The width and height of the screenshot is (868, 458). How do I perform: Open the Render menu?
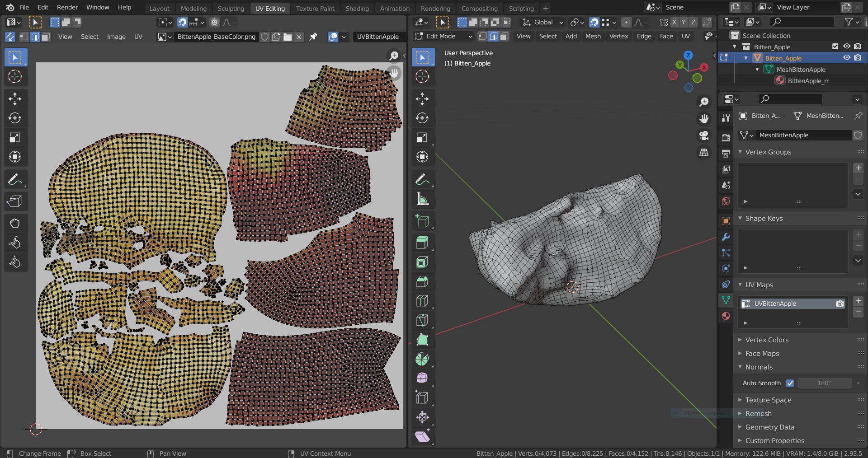[67, 7]
